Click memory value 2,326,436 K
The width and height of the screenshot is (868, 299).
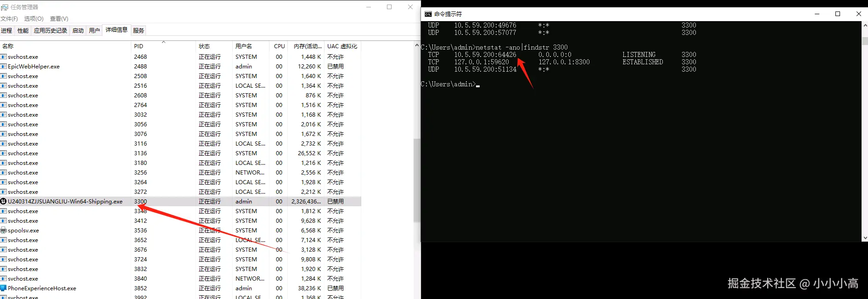(x=306, y=202)
